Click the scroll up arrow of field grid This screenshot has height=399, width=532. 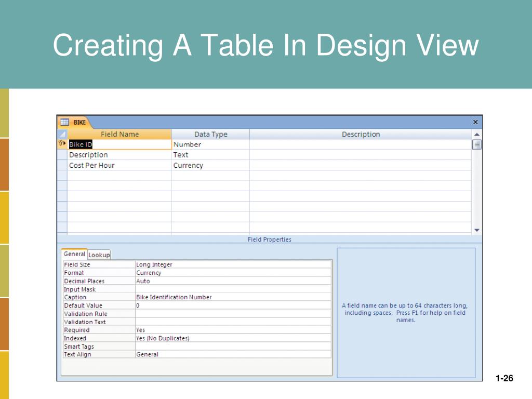477,135
